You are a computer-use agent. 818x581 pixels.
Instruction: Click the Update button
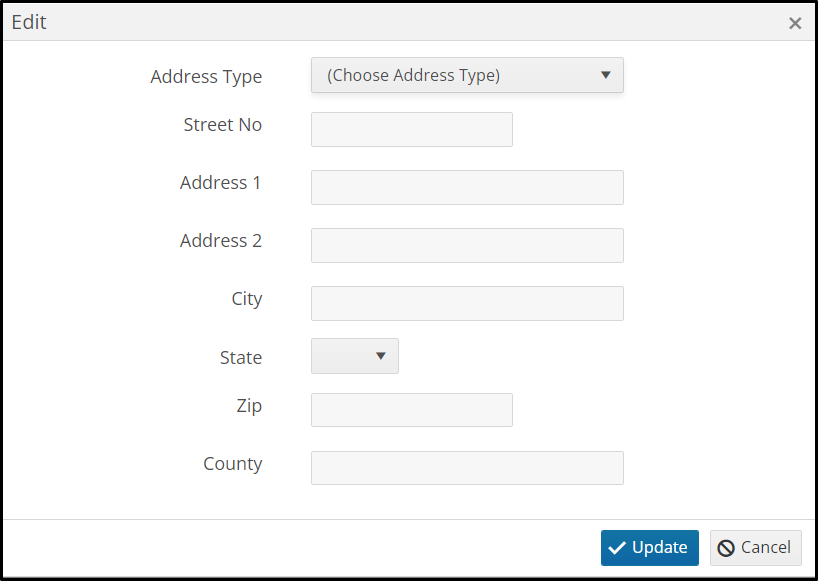tap(649, 548)
